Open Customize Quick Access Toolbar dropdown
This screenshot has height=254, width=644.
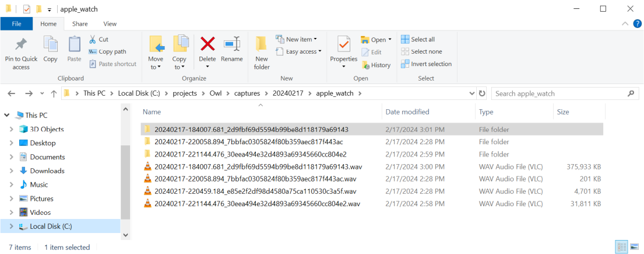50,9
